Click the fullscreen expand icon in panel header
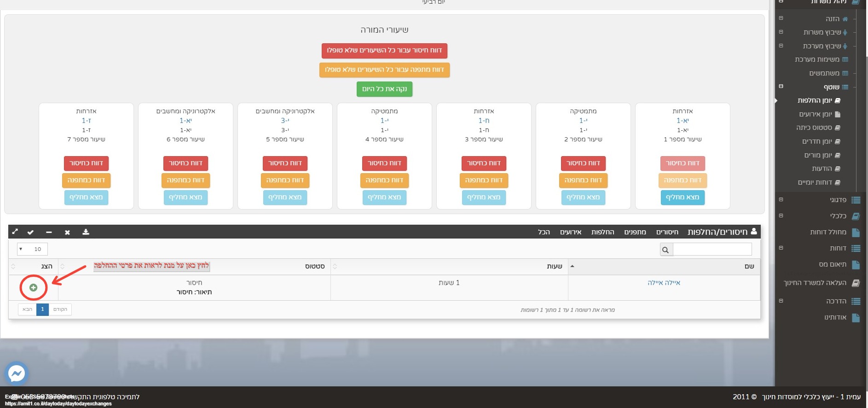Screen dimensions: 868x408 pyautogui.click(x=15, y=232)
